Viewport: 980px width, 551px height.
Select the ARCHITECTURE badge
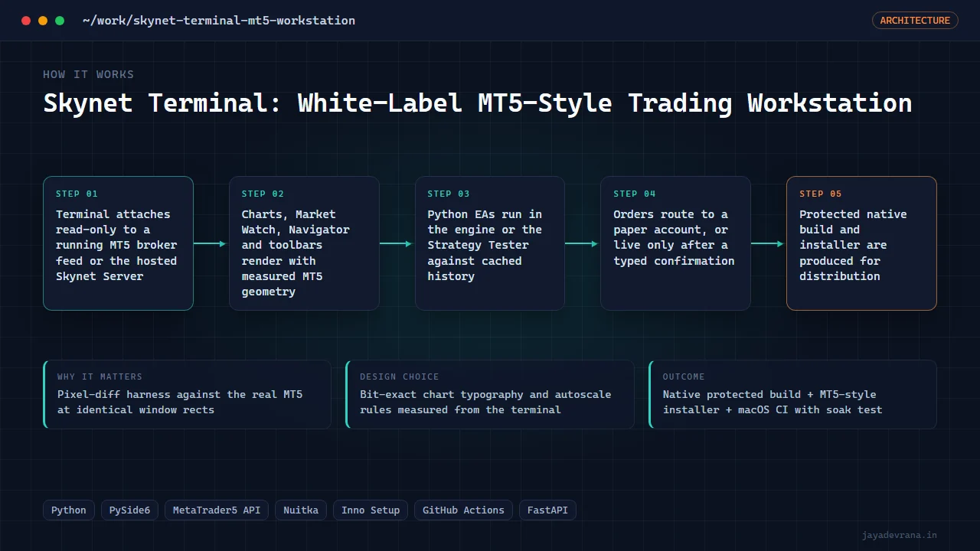[x=915, y=21]
